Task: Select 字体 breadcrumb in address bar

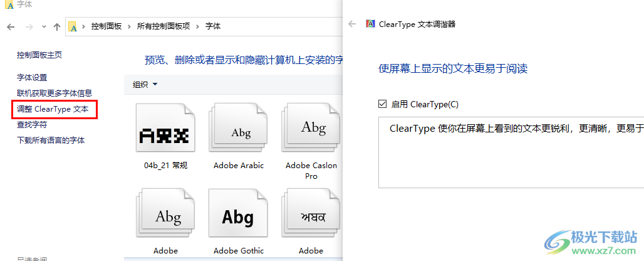Action: point(213,26)
